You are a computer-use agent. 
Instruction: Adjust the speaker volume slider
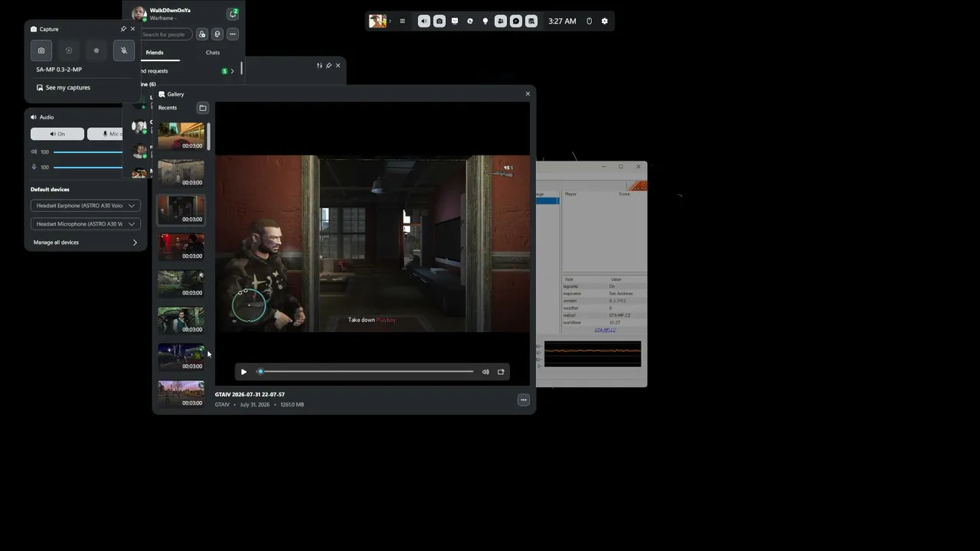pyautogui.click(x=87, y=152)
